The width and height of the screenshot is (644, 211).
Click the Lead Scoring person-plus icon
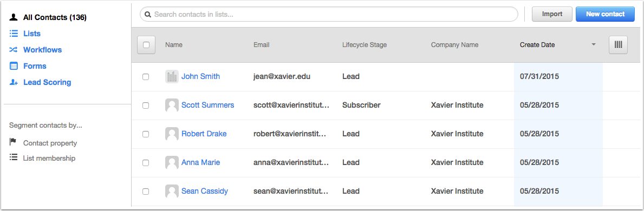point(14,83)
